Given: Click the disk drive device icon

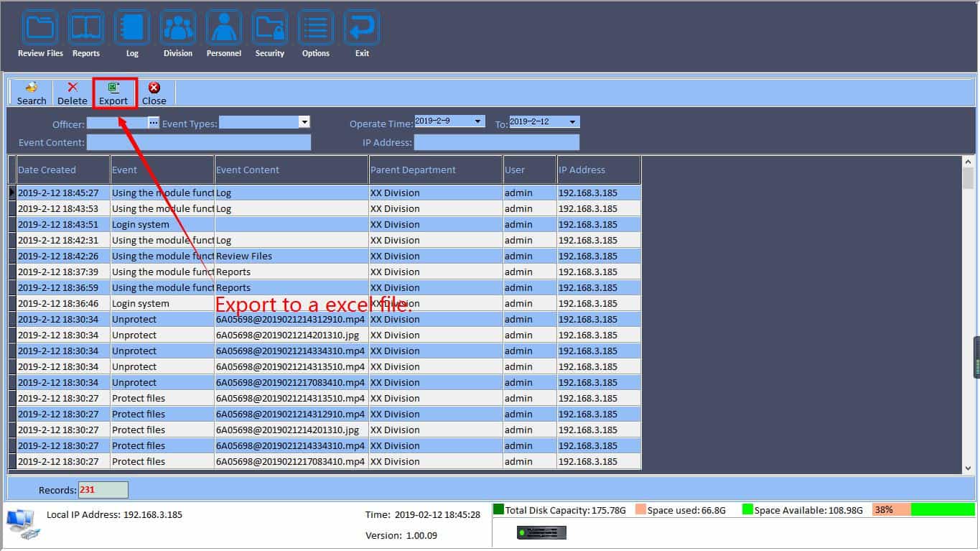Looking at the screenshot, I should [x=541, y=532].
